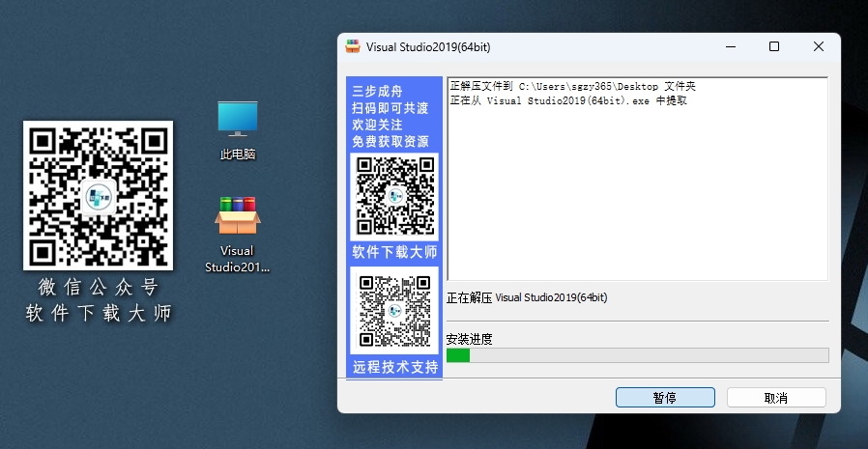The height and width of the screenshot is (449, 868).
Task: Click the log line 正在从 Visual Studio2019(64bit).exe 中提取
Action: pos(568,101)
